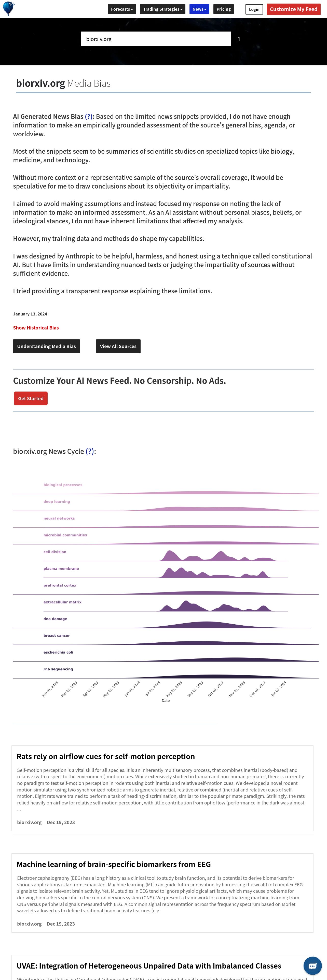The image size is (327, 980).
Task: Click View All Sources button
Action: [118, 346]
